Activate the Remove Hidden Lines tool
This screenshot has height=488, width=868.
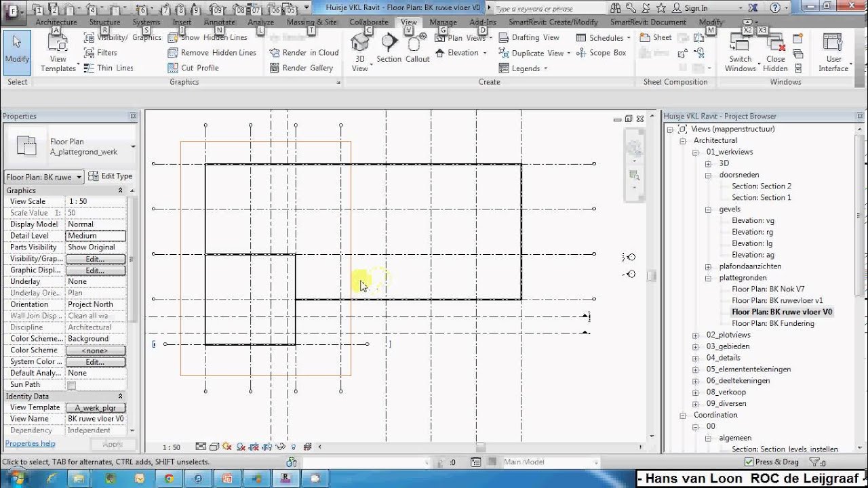point(212,52)
